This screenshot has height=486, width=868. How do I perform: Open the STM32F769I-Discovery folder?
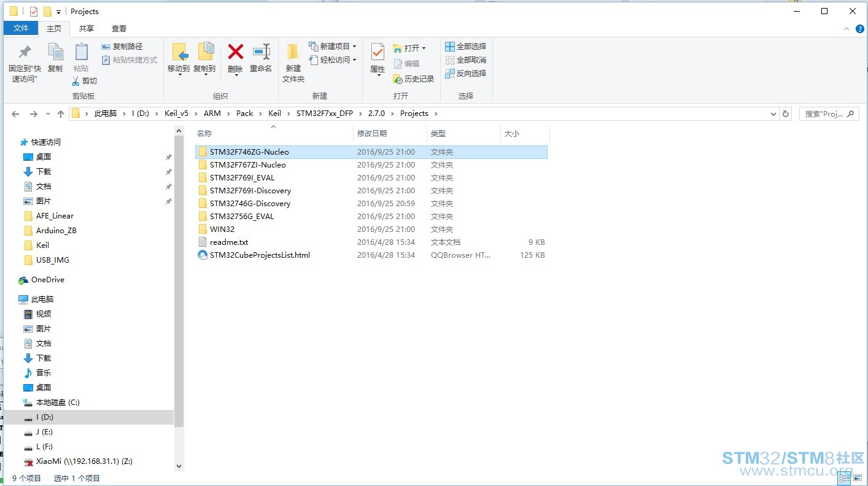250,191
